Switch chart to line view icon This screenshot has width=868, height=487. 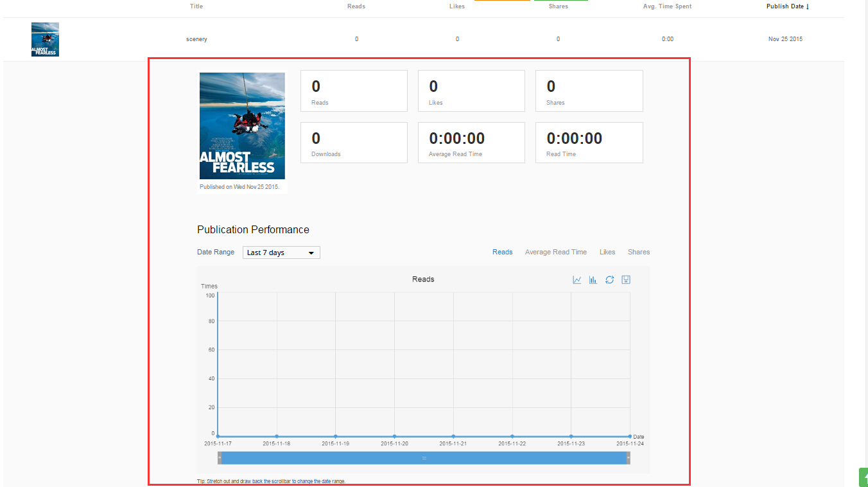(577, 280)
